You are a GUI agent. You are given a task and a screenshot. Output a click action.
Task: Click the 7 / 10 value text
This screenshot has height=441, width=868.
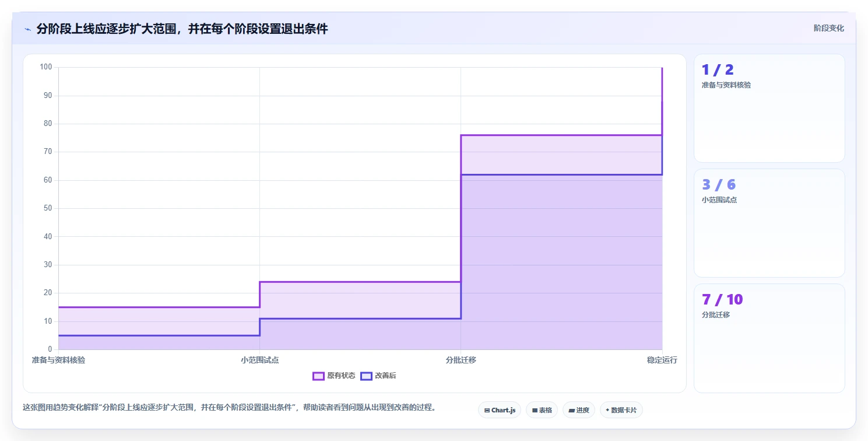point(722,300)
